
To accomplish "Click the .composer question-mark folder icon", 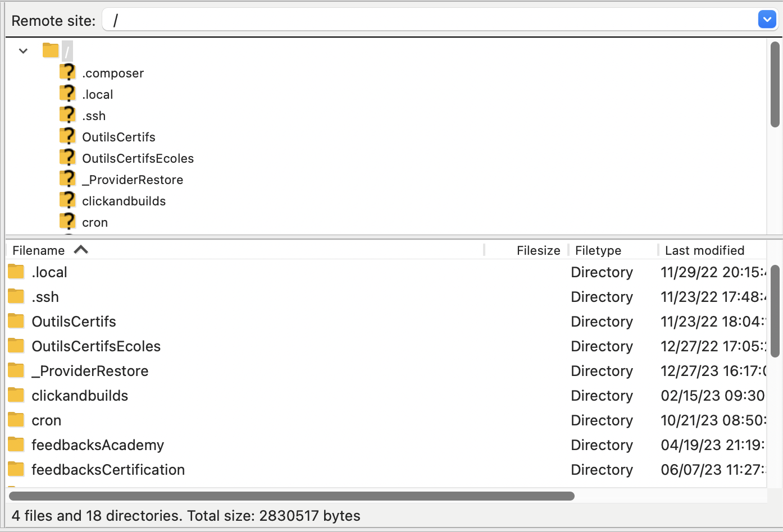I will (67, 71).
